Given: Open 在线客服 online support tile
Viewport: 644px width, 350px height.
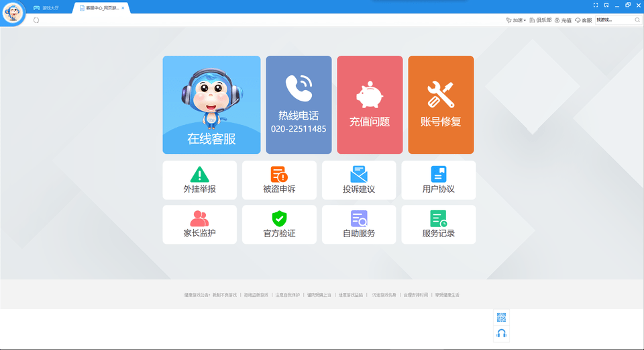Looking at the screenshot, I should [211, 105].
